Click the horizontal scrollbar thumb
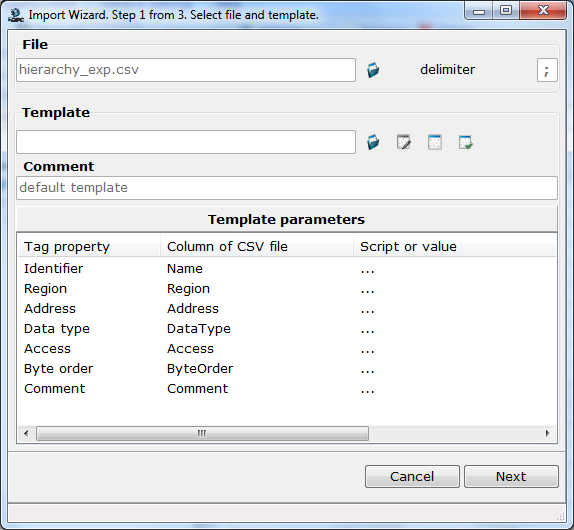Viewport: 574px width, 530px height. click(202, 433)
